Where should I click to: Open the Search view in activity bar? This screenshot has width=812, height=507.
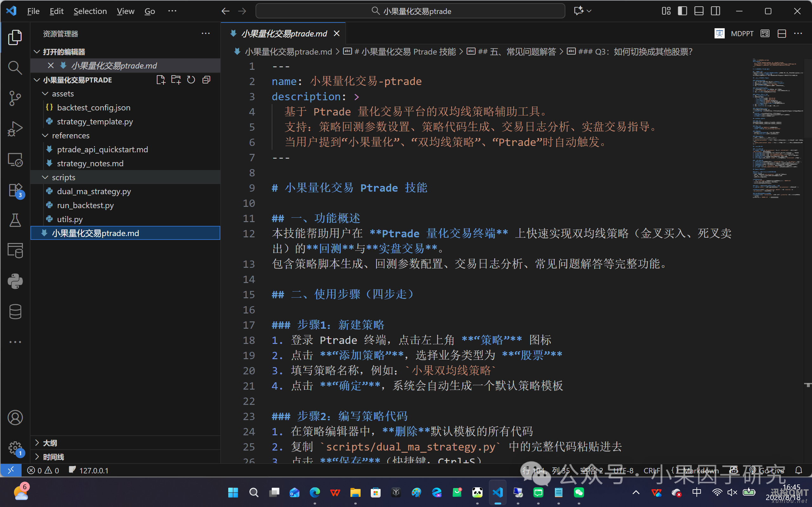tap(15, 68)
